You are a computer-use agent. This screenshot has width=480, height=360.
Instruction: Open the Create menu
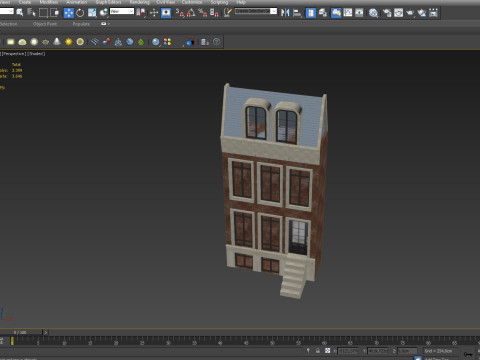(25, 2)
